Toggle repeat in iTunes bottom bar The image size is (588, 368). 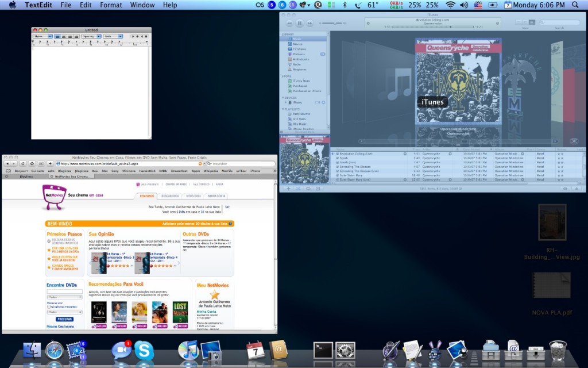coord(308,189)
